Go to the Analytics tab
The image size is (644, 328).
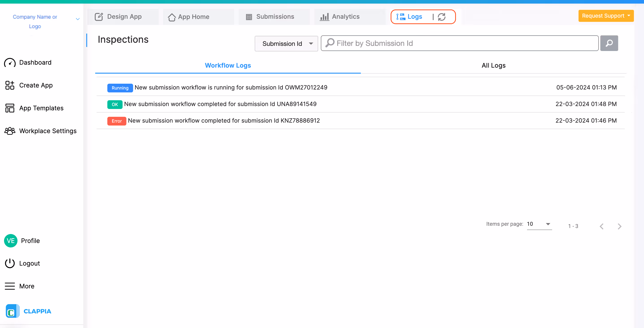coord(345,17)
